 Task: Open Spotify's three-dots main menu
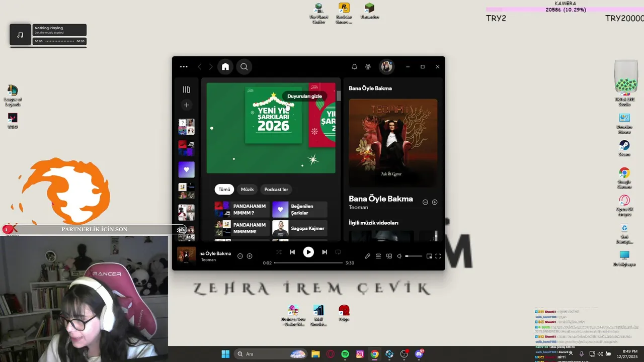(x=184, y=67)
